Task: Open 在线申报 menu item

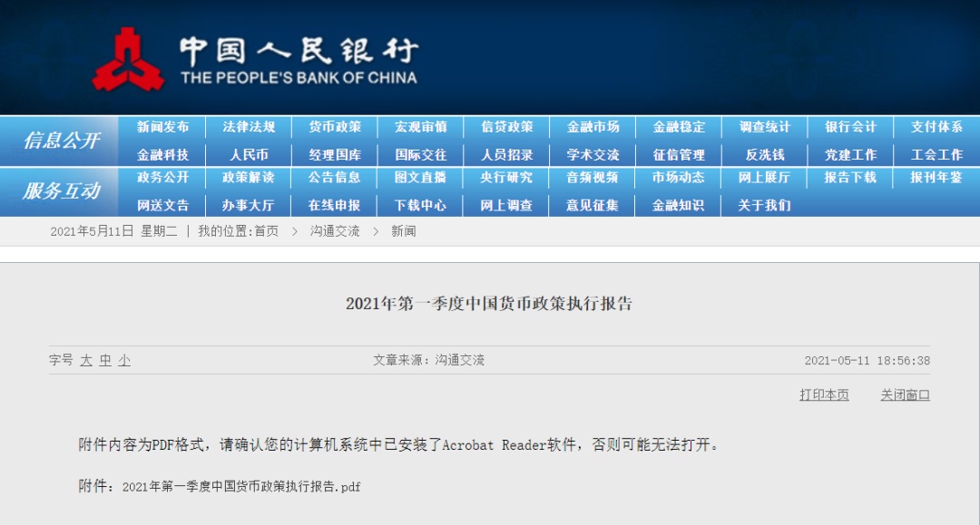Action: tap(335, 206)
